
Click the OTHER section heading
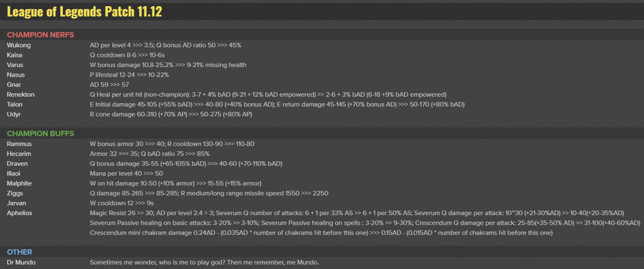coord(20,252)
